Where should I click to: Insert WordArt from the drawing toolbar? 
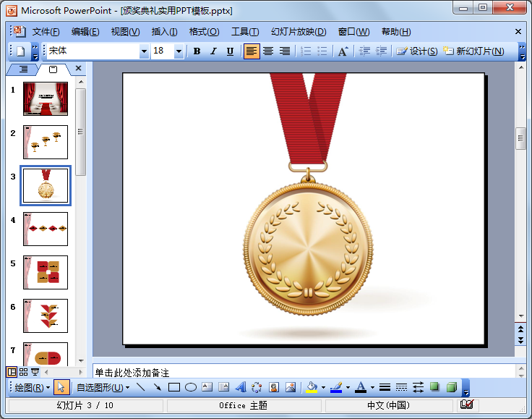241,387
